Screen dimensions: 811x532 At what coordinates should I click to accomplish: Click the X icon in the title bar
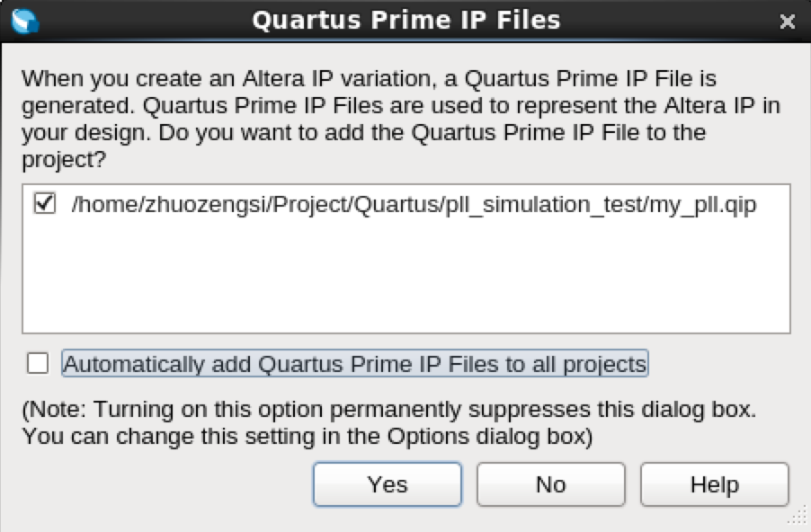[x=788, y=22]
